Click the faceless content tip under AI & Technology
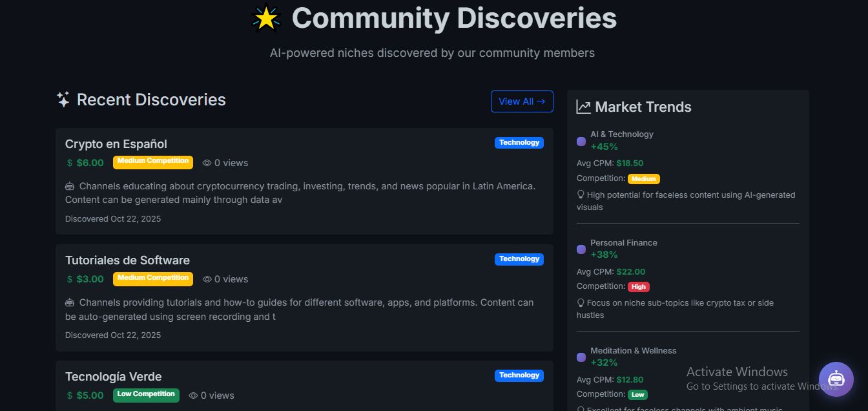 pyautogui.click(x=687, y=201)
